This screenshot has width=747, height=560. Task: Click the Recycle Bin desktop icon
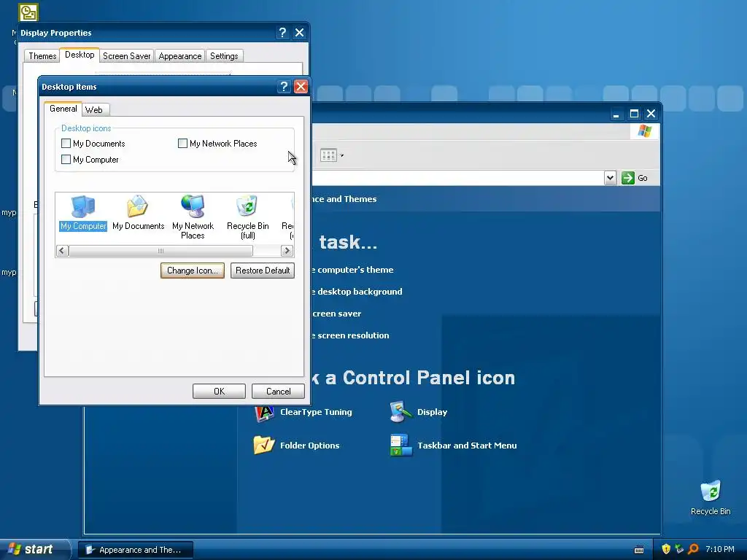pyautogui.click(x=711, y=497)
